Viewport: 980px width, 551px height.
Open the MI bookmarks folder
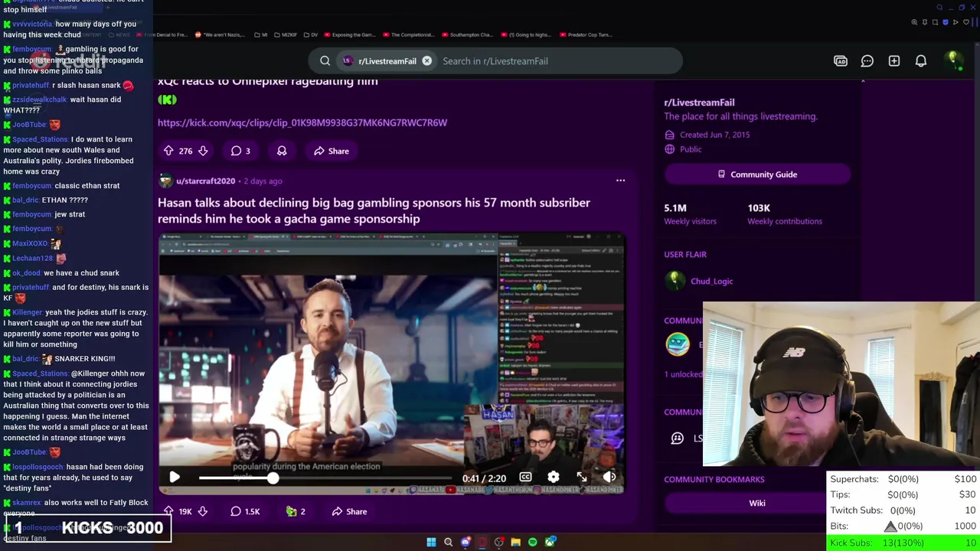point(260,34)
